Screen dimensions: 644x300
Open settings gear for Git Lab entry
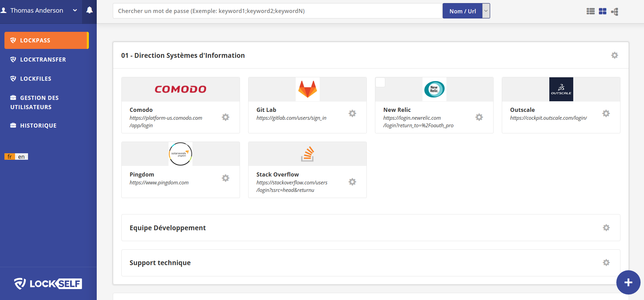(352, 114)
